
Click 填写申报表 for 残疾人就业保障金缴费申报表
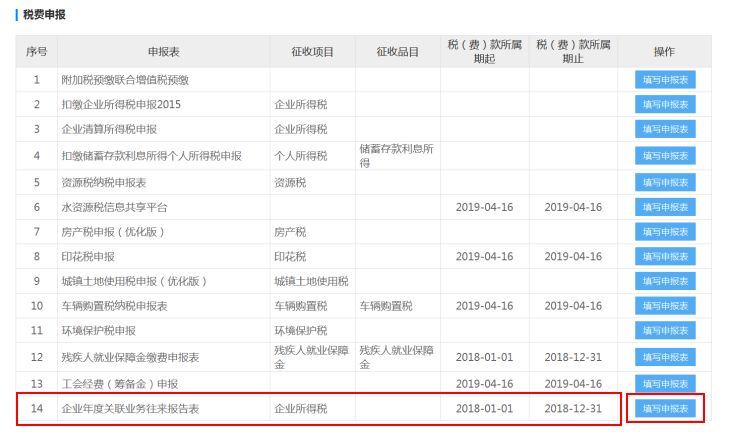(x=665, y=357)
